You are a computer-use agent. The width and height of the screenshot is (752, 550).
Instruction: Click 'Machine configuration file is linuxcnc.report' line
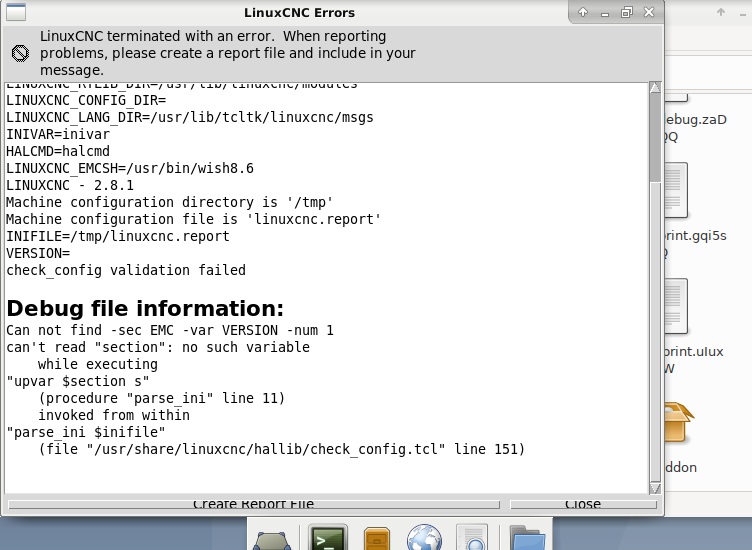193,219
